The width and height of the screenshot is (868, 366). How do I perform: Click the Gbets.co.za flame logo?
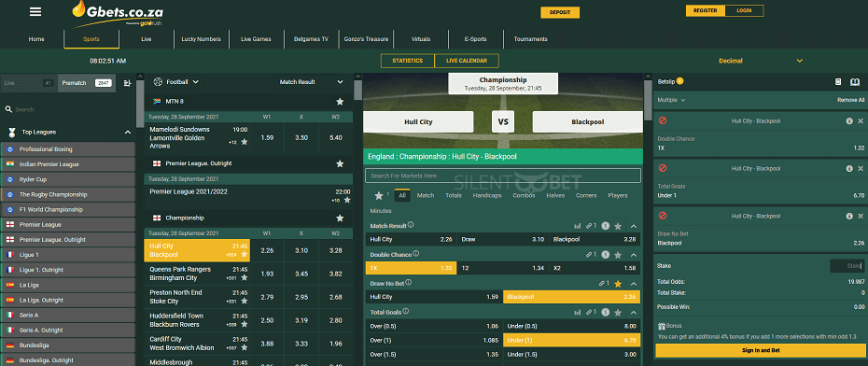pos(118,14)
